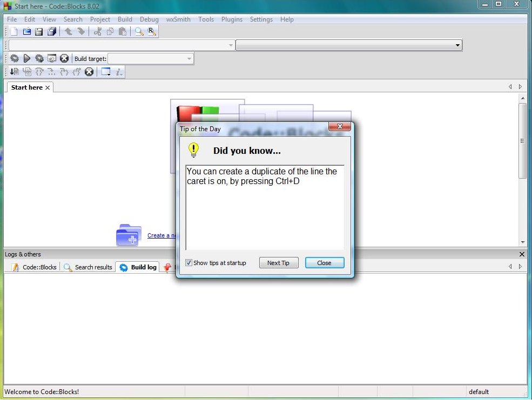Click the Find magnifier icon
Image resolution: width=532 pixels, height=400 pixels.
coord(139,31)
